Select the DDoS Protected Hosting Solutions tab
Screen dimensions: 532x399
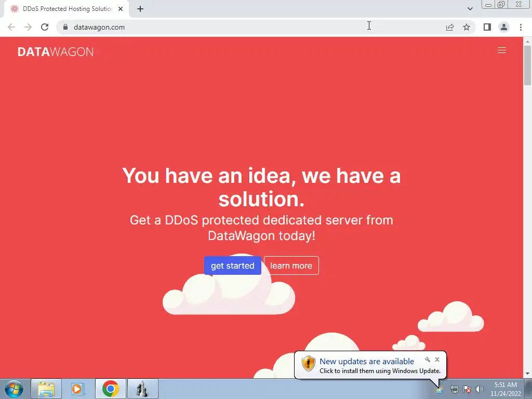point(66,9)
